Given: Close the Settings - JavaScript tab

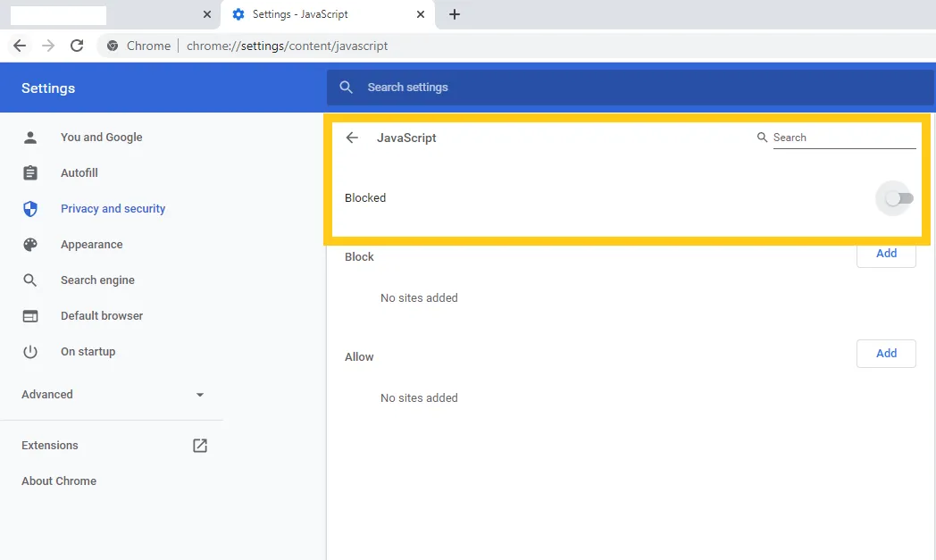Looking at the screenshot, I should coord(421,14).
